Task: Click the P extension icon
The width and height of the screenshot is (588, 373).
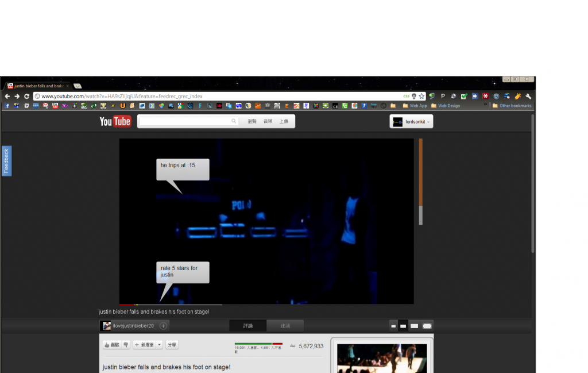Action: [x=443, y=96]
